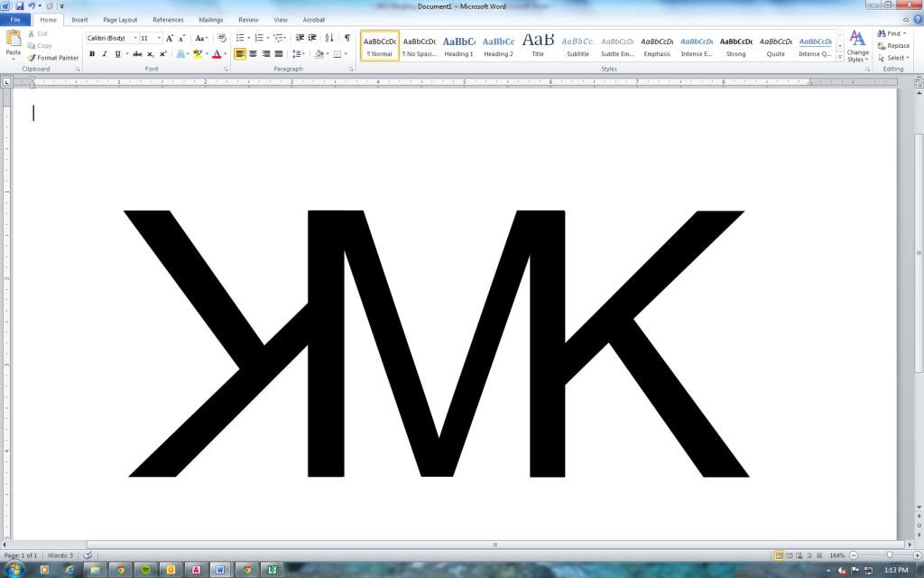Toggle show paragraph marks

[347, 38]
